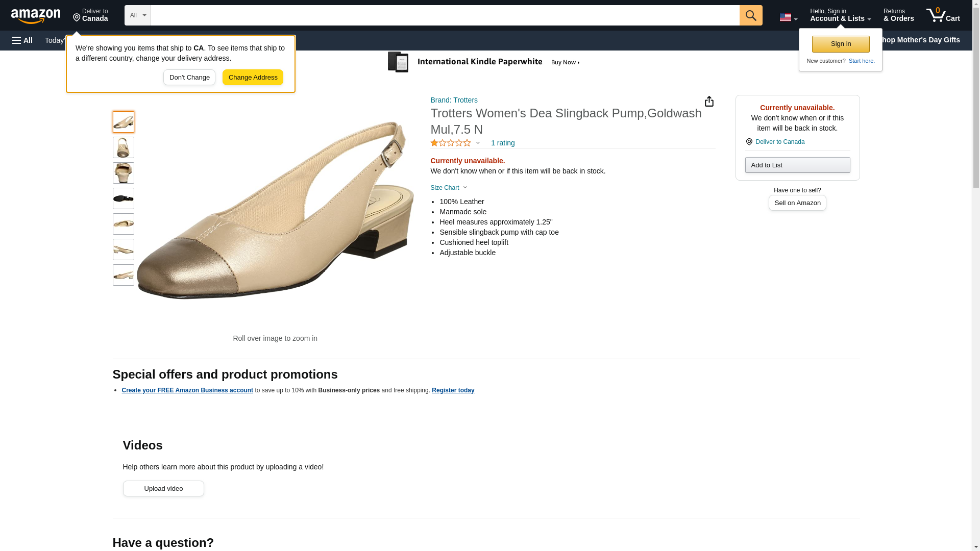Click the US flag language selector
The image size is (980, 551).
[788, 17]
